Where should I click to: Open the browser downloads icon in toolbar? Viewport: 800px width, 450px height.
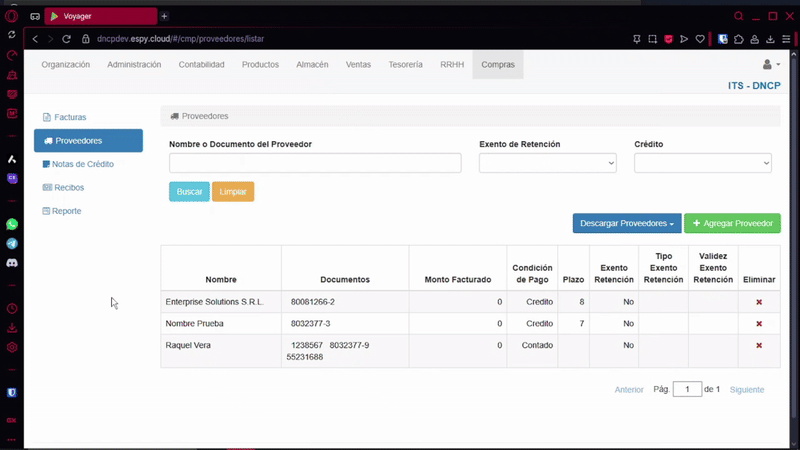tap(772, 39)
